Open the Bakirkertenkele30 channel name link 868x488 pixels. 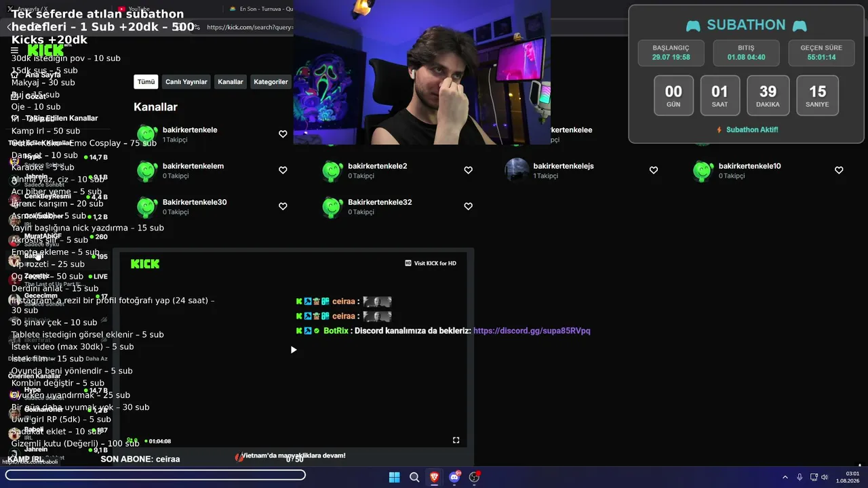click(x=195, y=202)
